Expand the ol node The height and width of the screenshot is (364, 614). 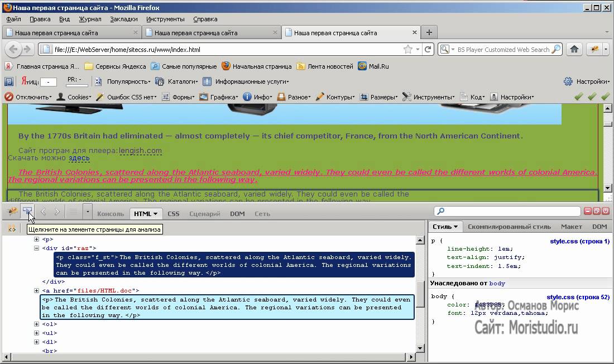pos(36,324)
